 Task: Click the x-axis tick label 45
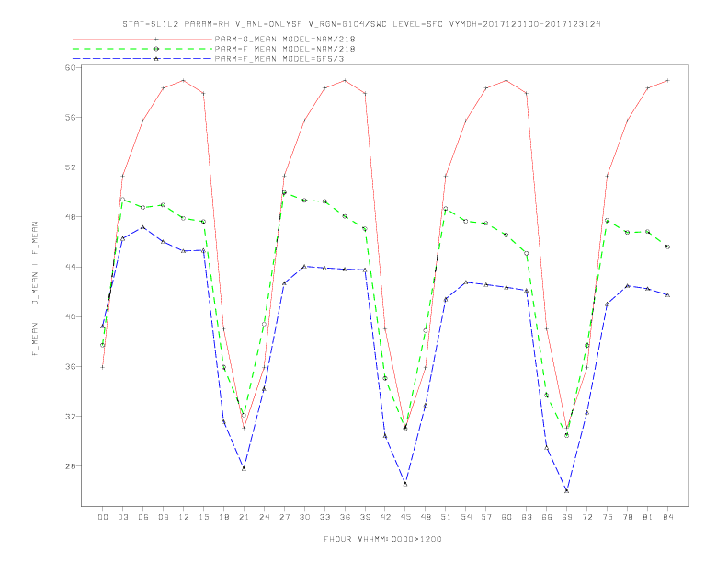(x=405, y=517)
